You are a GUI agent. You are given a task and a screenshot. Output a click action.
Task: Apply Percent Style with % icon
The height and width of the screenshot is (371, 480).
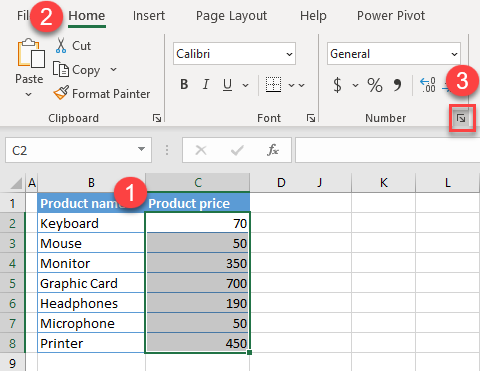(x=375, y=85)
